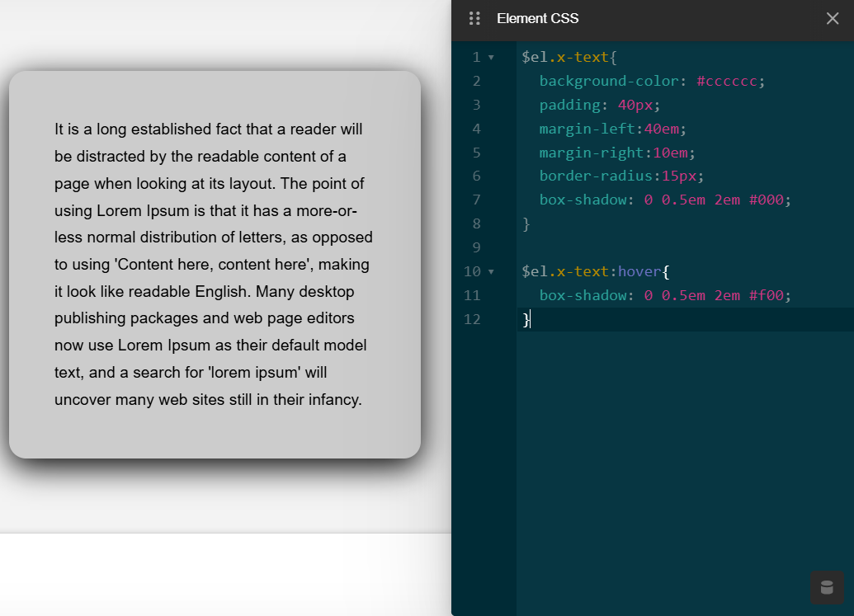This screenshot has width=854, height=616.
Task: Click the :hover pseudo-class on line 10
Action: [x=637, y=271]
